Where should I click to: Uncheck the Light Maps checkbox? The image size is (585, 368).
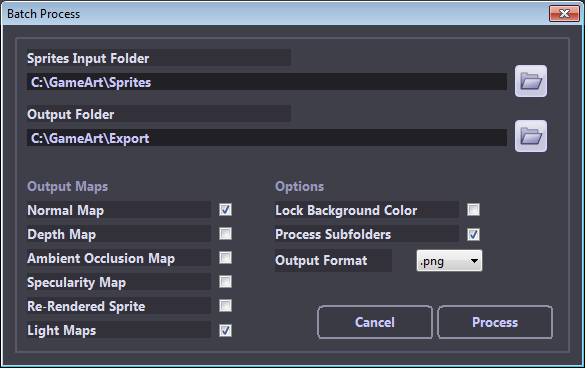(x=225, y=330)
